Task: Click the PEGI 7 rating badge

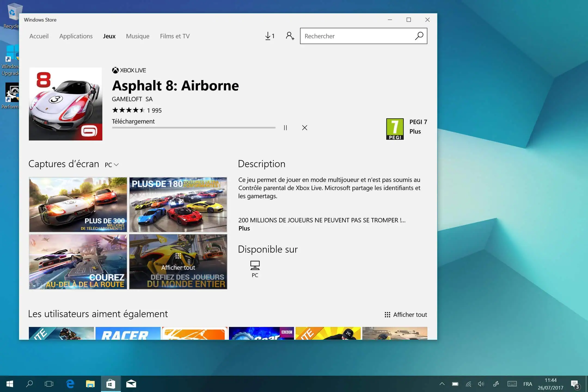Action: 395,129
